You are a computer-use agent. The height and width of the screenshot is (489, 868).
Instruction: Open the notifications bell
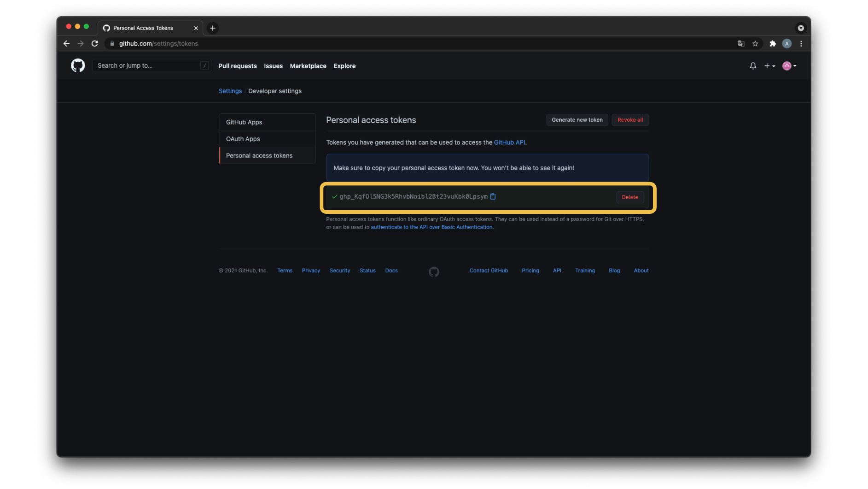tap(753, 66)
